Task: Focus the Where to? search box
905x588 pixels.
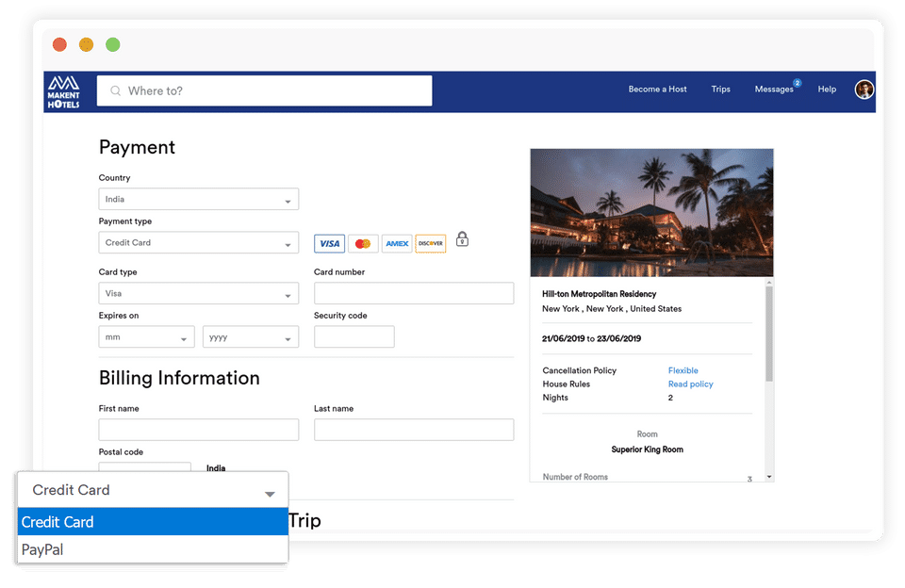Action: click(264, 90)
